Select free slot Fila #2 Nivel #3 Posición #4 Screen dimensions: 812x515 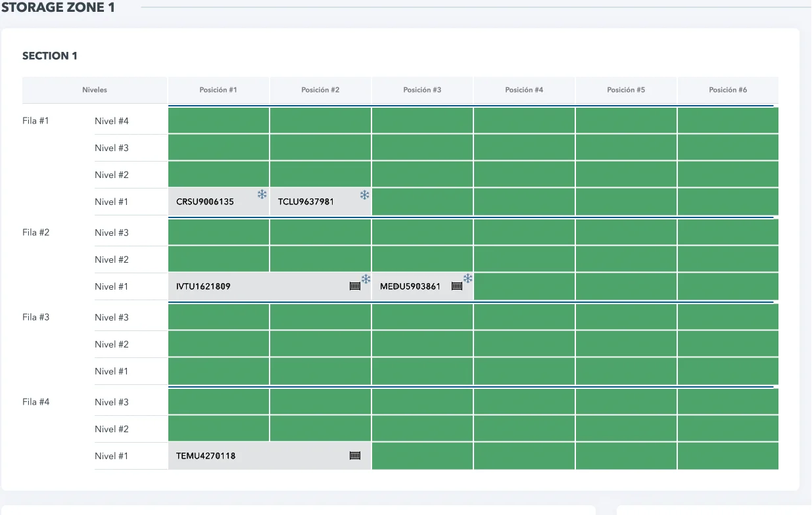click(x=524, y=233)
